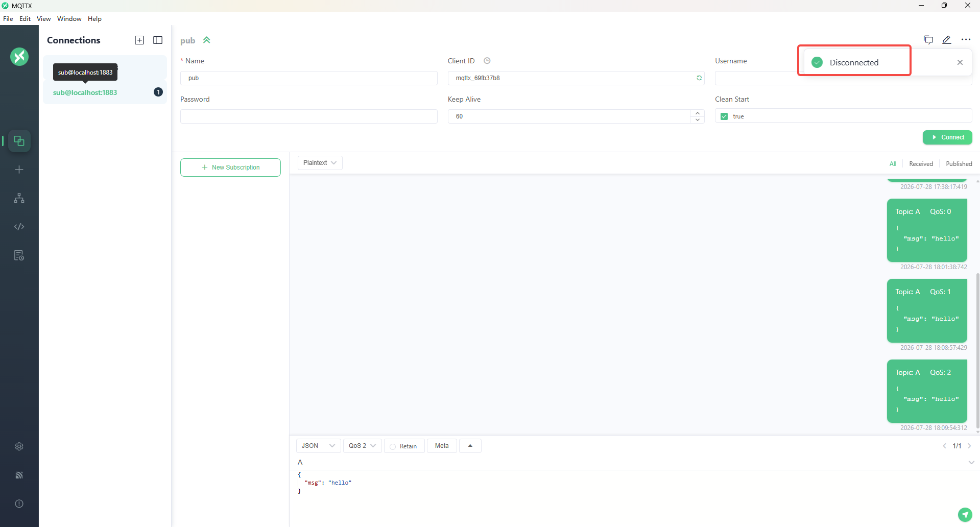
Task: Decrease the Keep Alive value
Action: [x=698, y=120]
